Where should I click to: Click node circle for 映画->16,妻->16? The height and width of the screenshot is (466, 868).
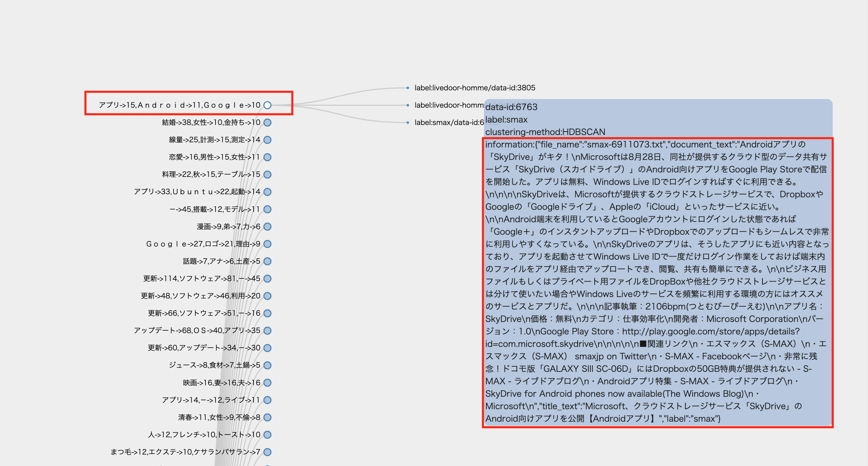(267, 383)
